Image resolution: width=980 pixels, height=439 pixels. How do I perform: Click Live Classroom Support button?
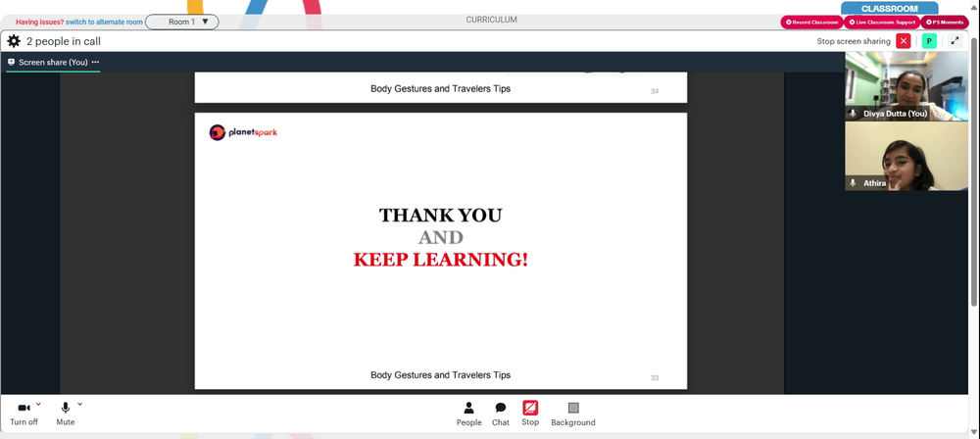click(x=881, y=23)
